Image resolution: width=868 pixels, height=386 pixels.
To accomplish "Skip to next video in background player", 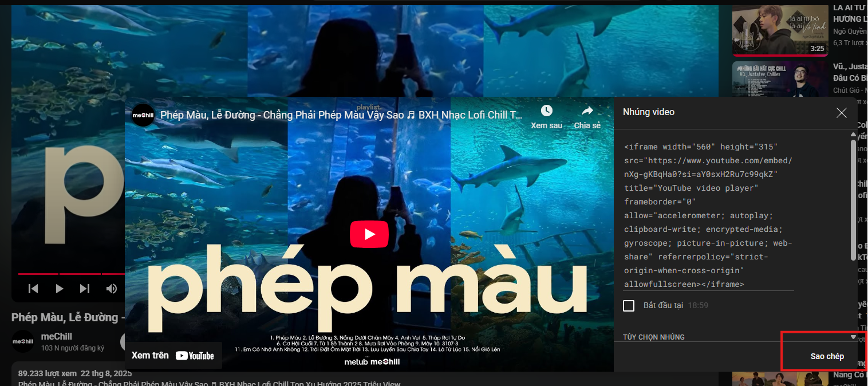I will point(85,289).
